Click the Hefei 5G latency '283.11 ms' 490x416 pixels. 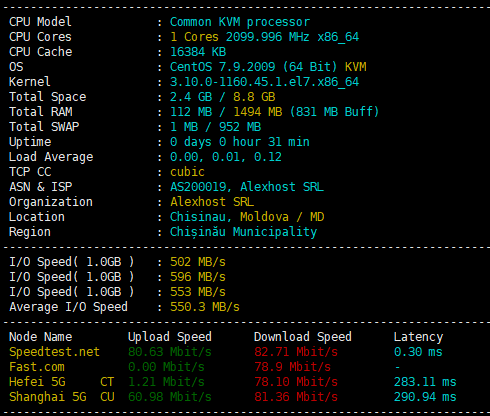click(x=425, y=382)
